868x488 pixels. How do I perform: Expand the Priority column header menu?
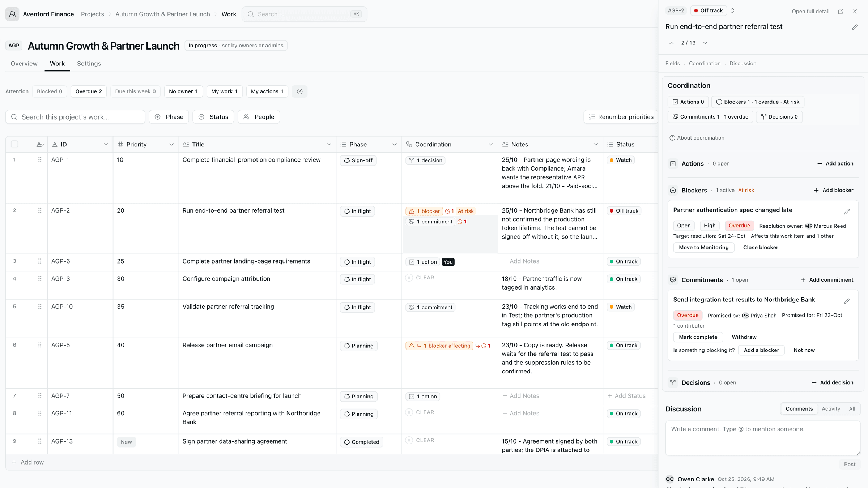(x=171, y=144)
